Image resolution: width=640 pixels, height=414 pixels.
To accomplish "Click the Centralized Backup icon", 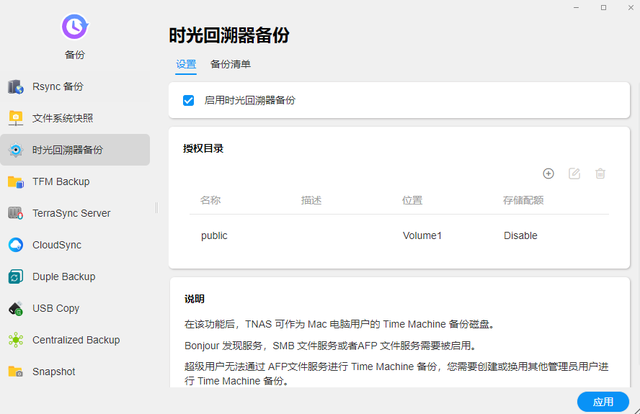I will point(16,340).
